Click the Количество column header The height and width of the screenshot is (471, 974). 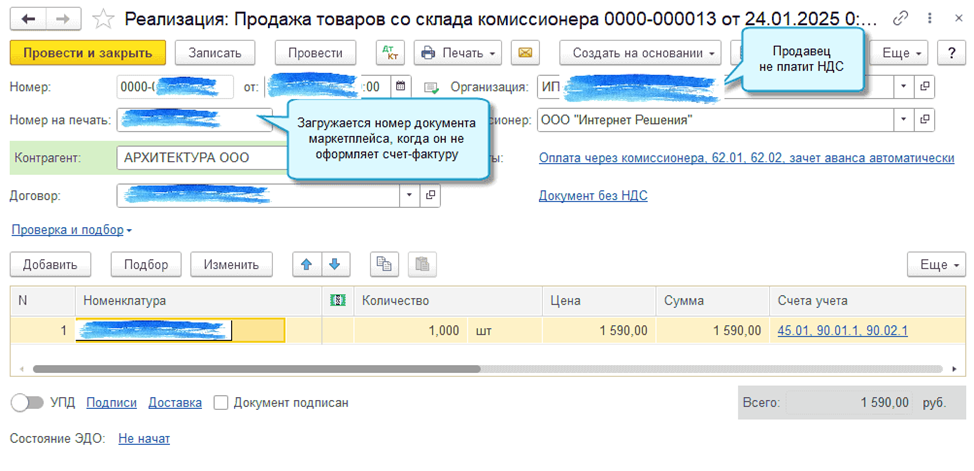(x=448, y=301)
